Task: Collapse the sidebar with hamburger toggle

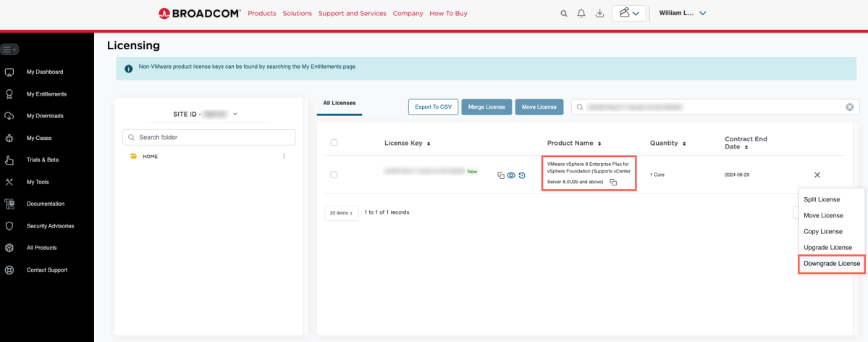Action: pyautogui.click(x=9, y=49)
